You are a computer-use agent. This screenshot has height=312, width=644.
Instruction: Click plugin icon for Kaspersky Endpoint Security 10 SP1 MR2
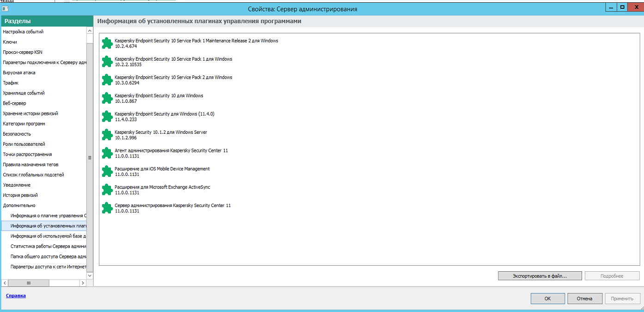point(107,44)
